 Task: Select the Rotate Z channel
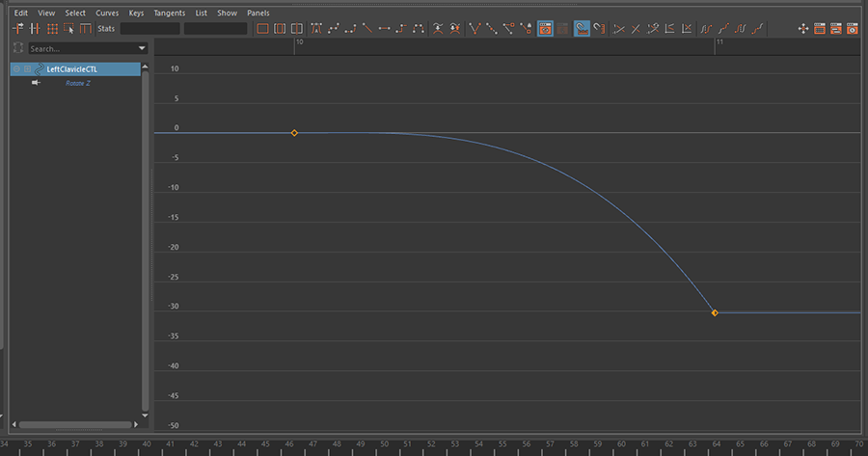pos(78,84)
